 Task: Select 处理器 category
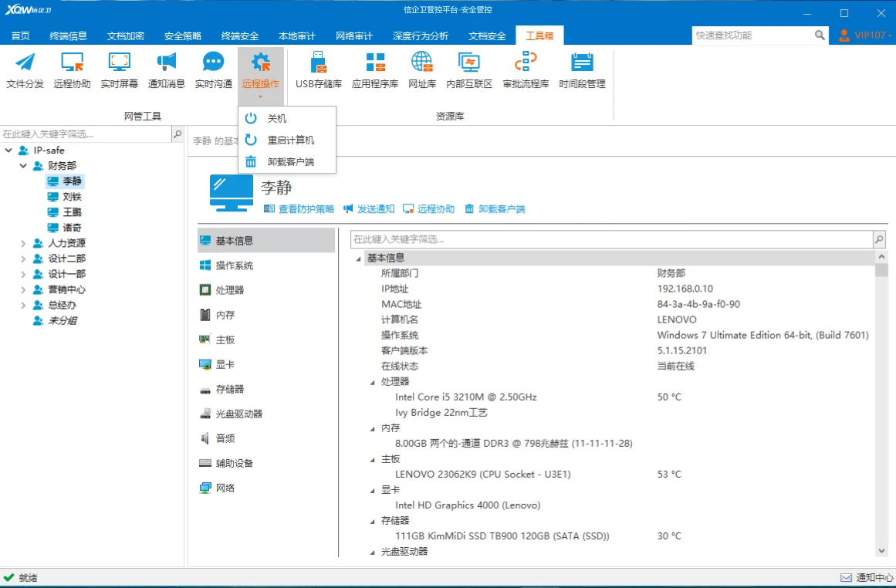266,289
